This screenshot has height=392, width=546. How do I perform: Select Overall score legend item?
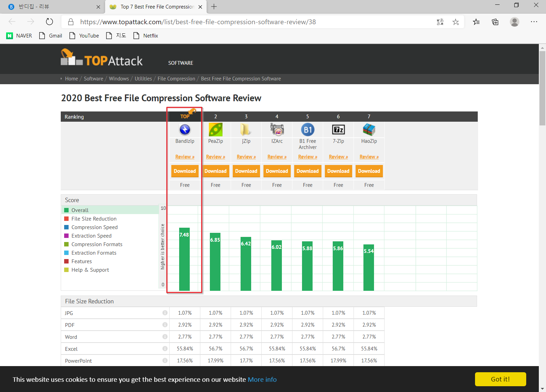point(110,210)
